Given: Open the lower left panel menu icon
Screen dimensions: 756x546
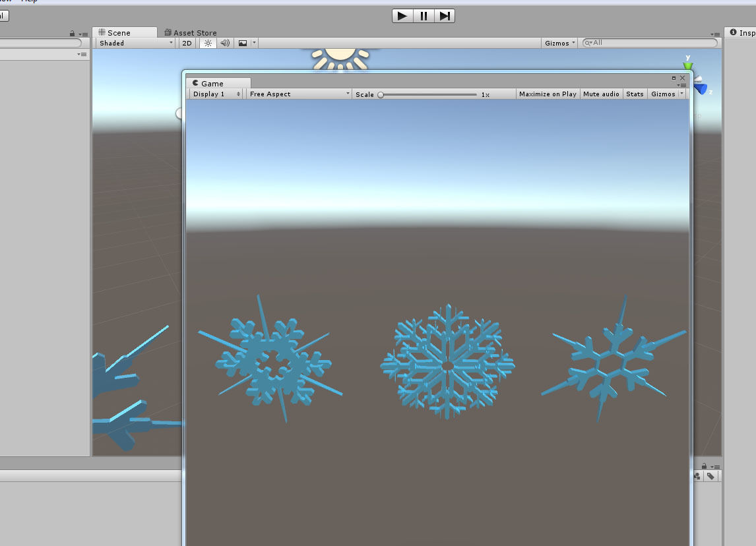Looking at the screenshot, I should pyautogui.click(x=82, y=55).
